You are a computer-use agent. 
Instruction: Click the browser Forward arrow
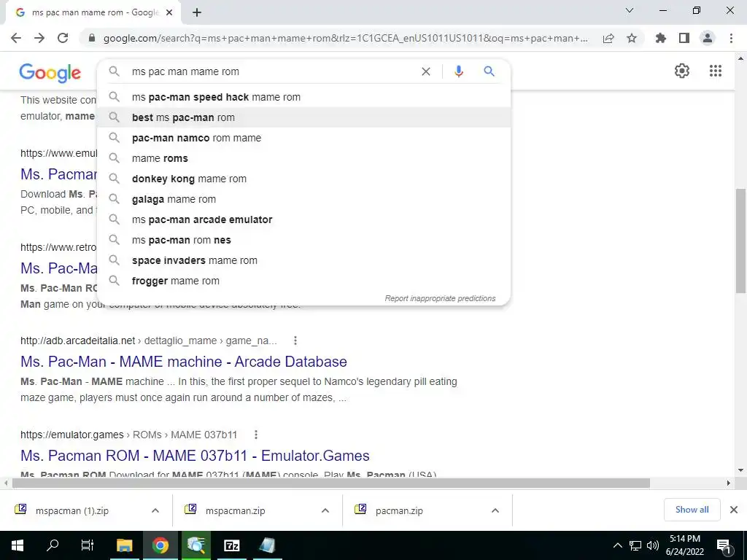[39, 38]
